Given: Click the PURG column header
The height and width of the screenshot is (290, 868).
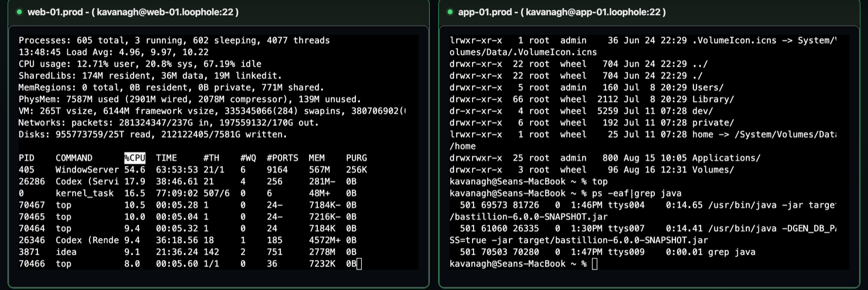Looking at the screenshot, I should coord(356,158).
